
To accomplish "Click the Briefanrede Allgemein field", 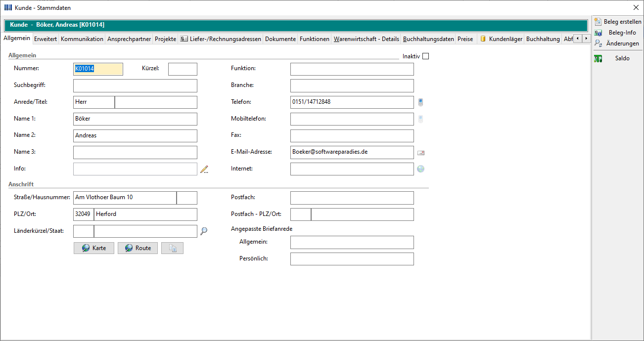I will click(x=352, y=242).
